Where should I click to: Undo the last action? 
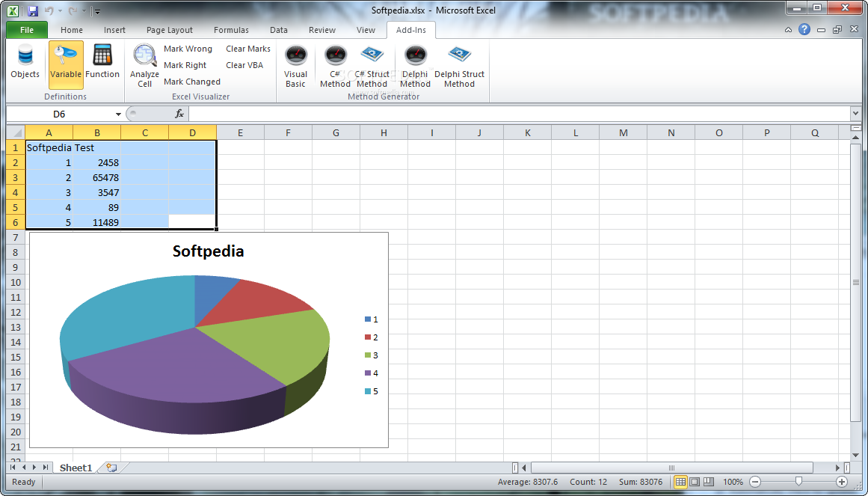pyautogui.click(x=49, y=10)
